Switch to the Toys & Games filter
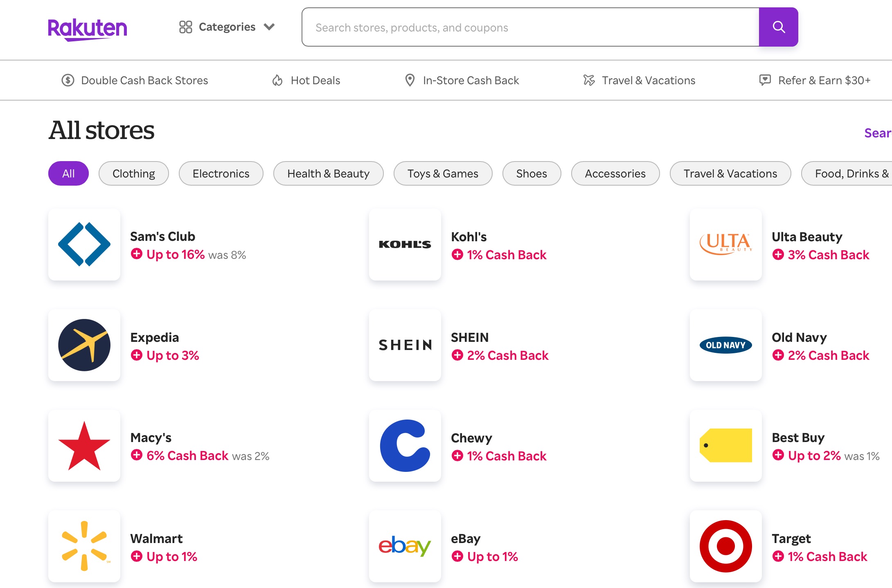 pyautogui.click(x=443, y=173)
